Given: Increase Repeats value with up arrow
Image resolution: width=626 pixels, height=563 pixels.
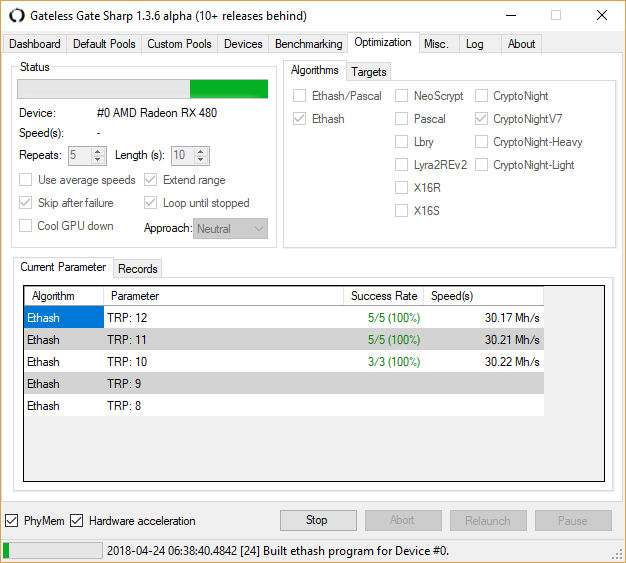Looking at the screenshot, I should 97,152.
